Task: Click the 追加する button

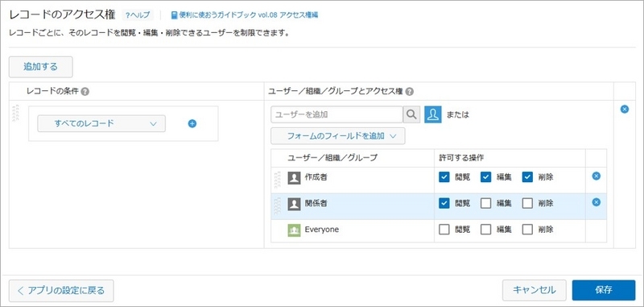Action: 41,67
